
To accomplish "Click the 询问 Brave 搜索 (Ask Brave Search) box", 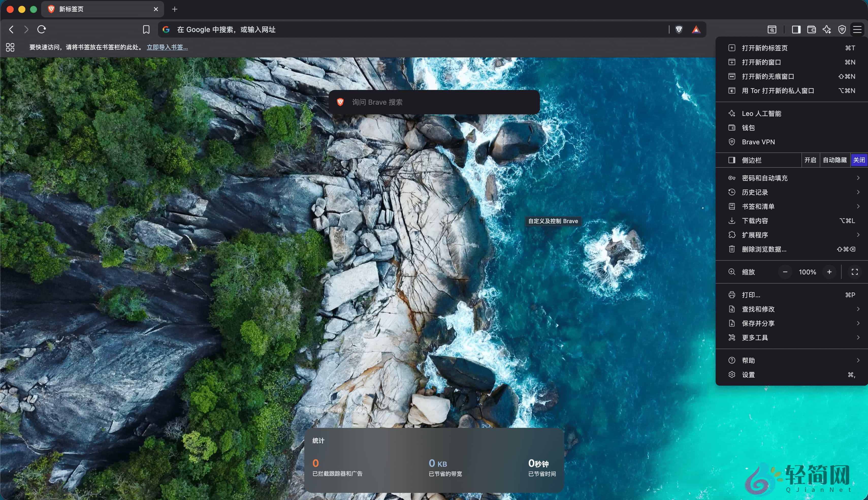I will click(x=434, y=102).
